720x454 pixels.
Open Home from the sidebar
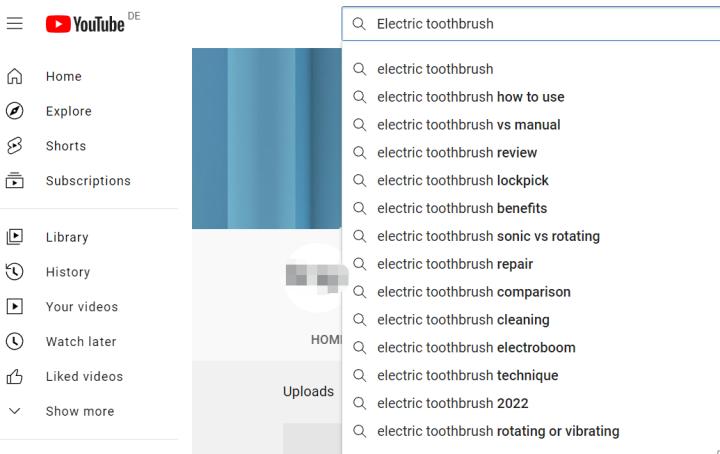[64, 76]
